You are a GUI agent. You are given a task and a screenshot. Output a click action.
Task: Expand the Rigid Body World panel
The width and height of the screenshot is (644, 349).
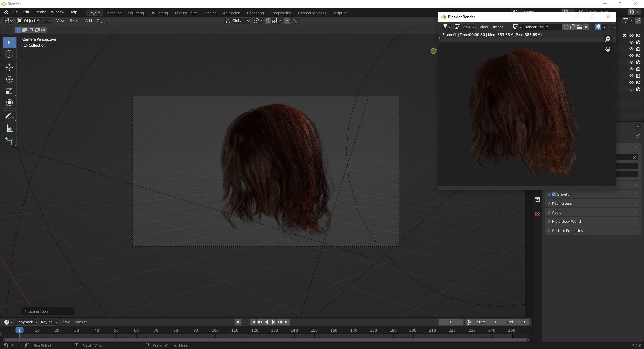pos(593,221)
